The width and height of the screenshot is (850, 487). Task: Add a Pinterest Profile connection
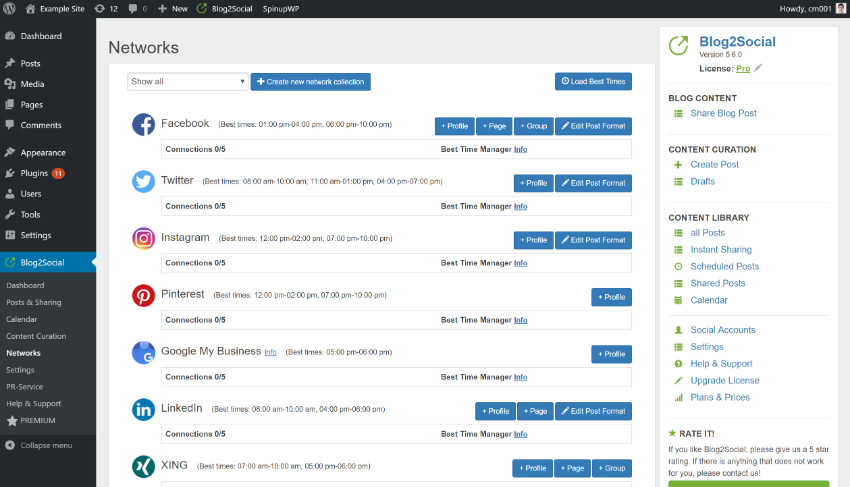611,297
